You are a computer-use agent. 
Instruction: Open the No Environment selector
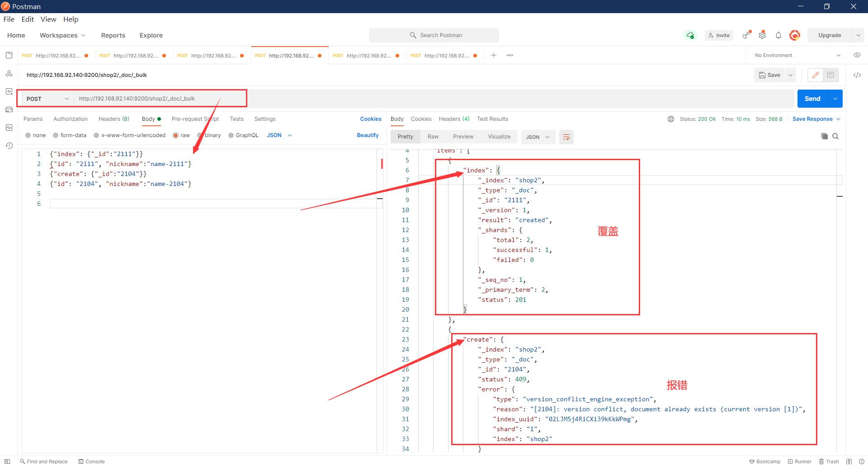(797, 55)
